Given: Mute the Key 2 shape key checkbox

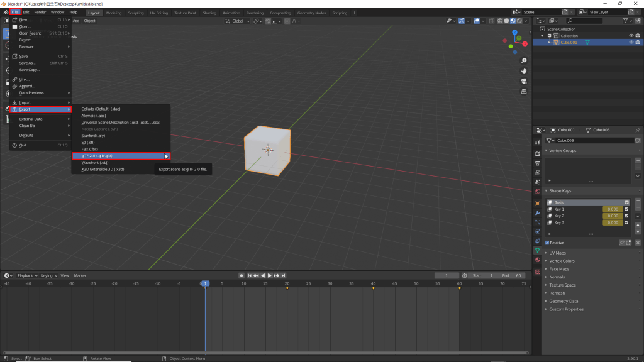Looking at the screenshot, I should [626, 216].
